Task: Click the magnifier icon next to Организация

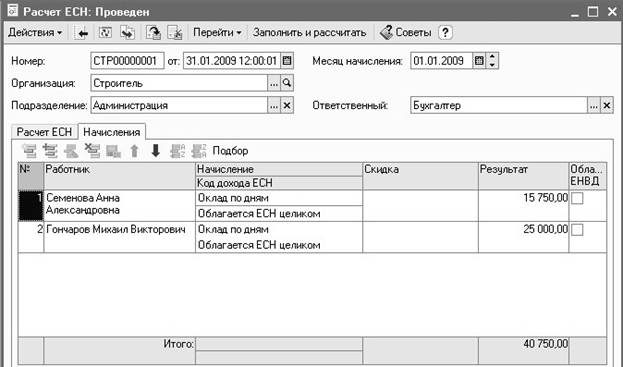Action: click(287, 83)
